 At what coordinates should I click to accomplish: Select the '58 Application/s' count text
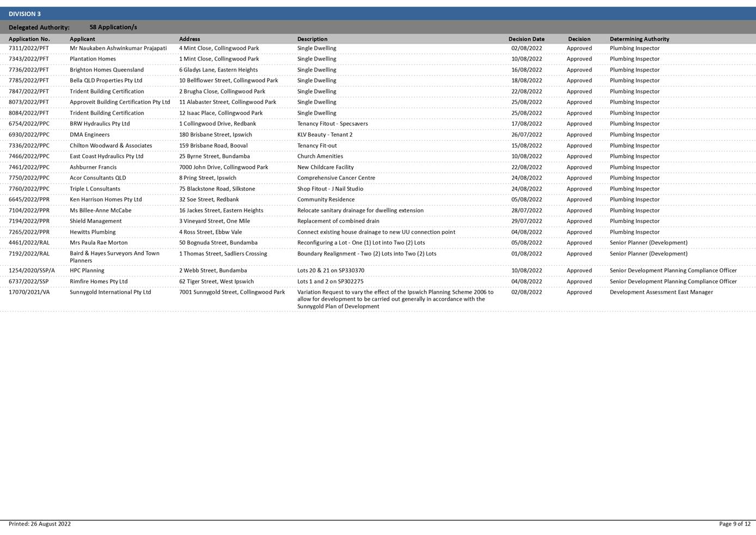[113, 27]
